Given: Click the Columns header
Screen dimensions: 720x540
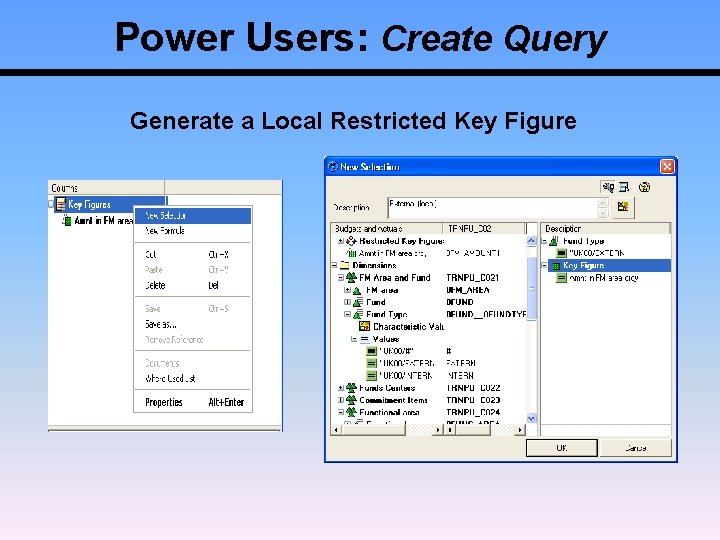Looking at the screenshot, I should coord(106,188).
